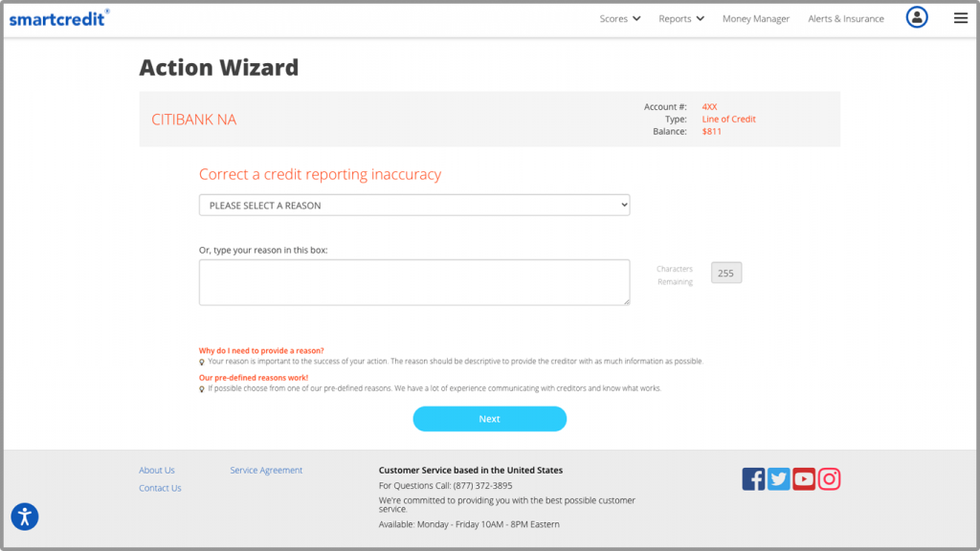Open the user profile icon
The width and height of the screenshot is (980, 551).
(917, 17)
